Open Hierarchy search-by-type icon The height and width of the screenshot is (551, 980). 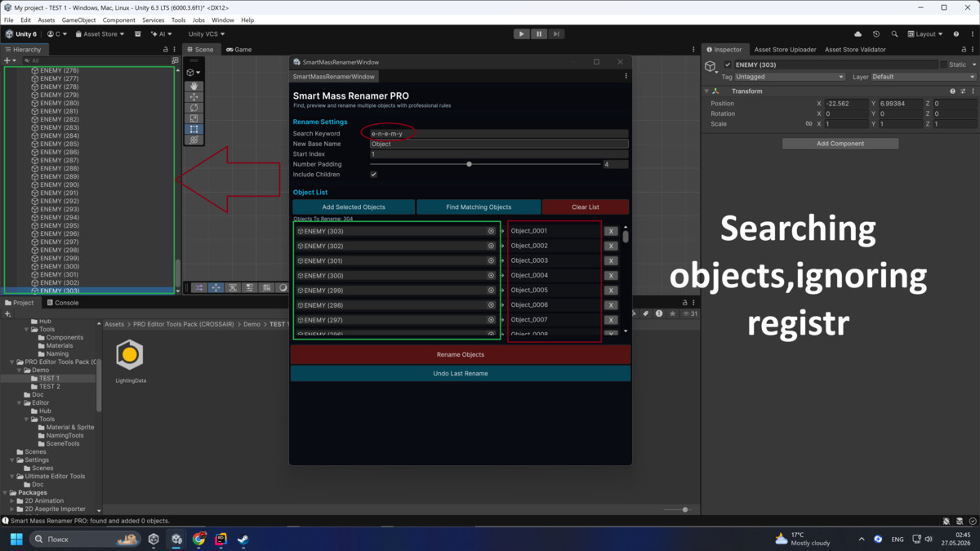tap(175, 60)
